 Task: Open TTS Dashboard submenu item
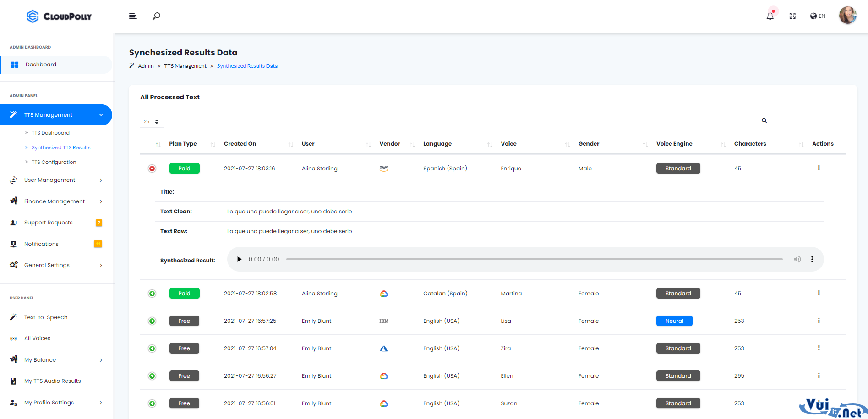pyautogui.click(x=50, y=133)
